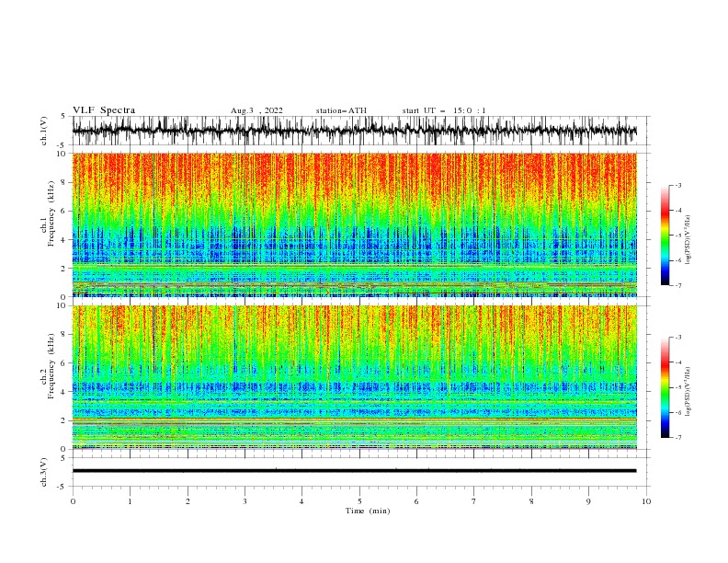
Task: Click the "10" tick on the time axis
Action: 646,501
